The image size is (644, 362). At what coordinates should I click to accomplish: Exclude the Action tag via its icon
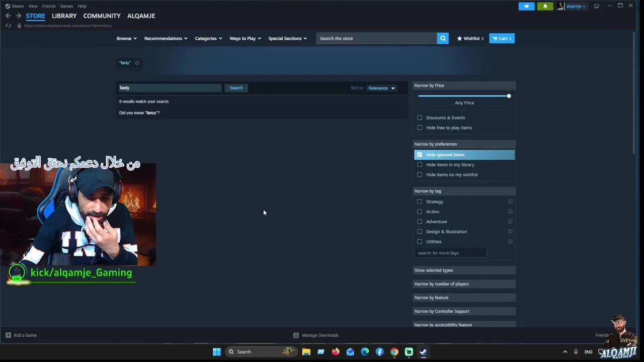point(510,212)
